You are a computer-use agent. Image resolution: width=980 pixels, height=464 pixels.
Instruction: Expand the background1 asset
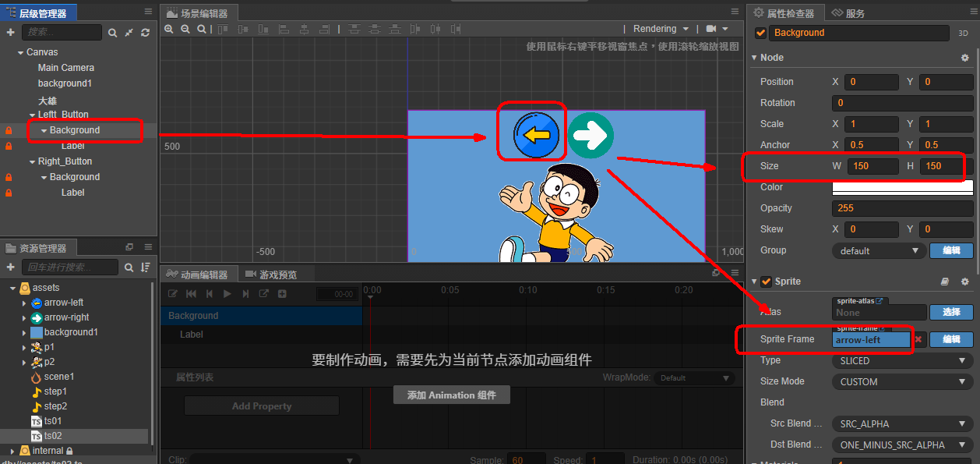[24, 332]
